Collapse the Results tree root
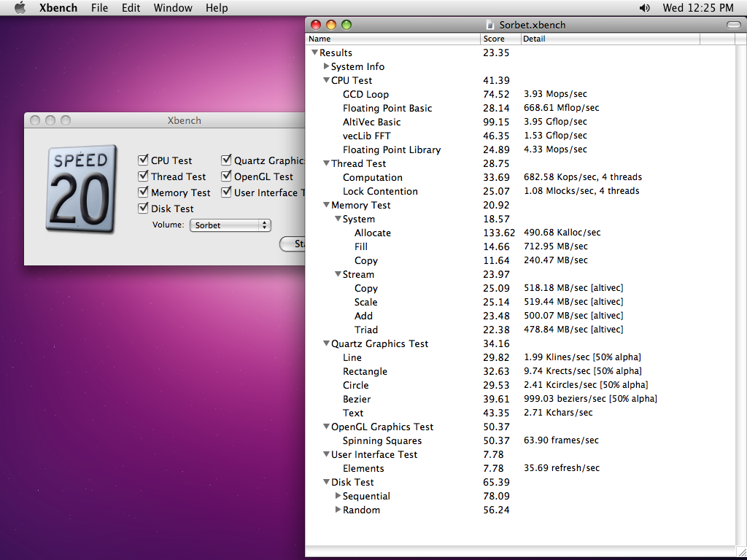The image size is (747, 560). tap(314, 52)
